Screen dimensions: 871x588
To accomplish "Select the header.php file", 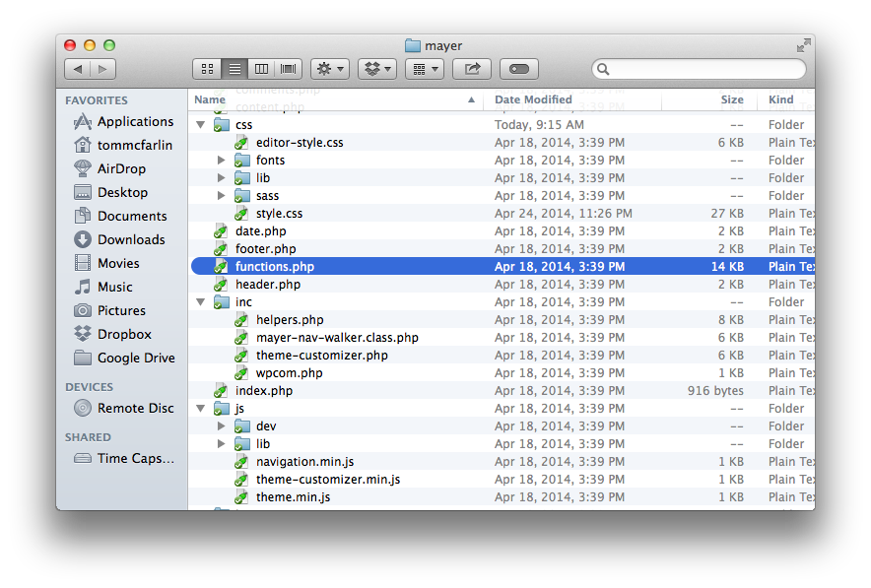I will tap(502, 285).
